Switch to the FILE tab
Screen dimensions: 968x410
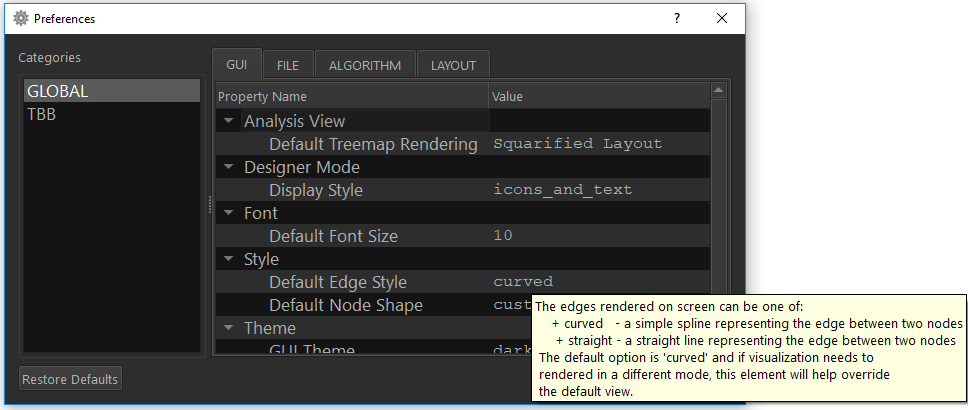tap(288, 65)
